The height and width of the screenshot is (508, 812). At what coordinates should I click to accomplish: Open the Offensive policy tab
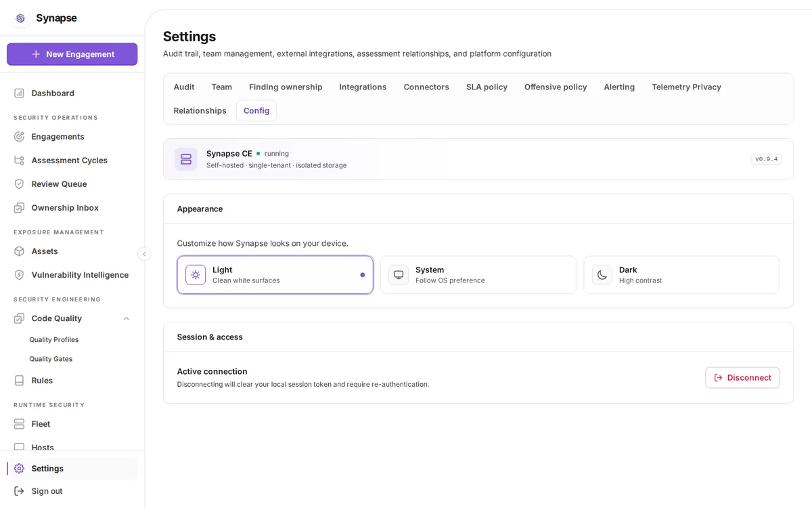point(556,87)
